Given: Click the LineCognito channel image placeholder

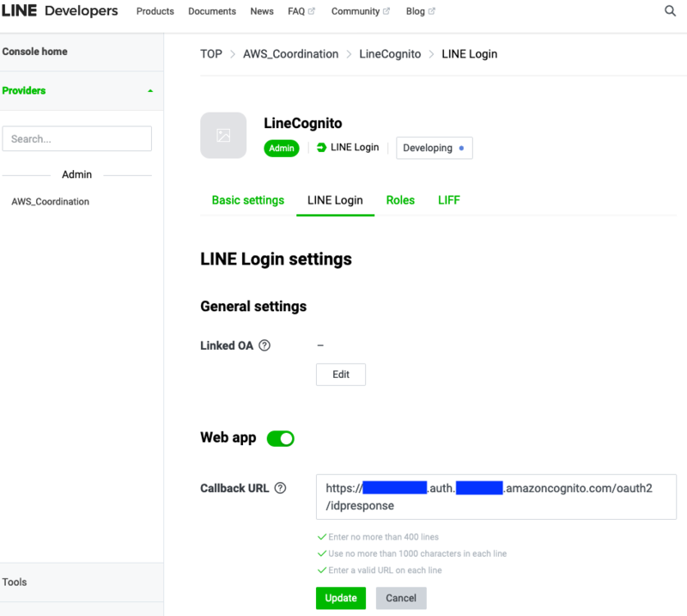Looking at the screenshot, I should (223, 135).
